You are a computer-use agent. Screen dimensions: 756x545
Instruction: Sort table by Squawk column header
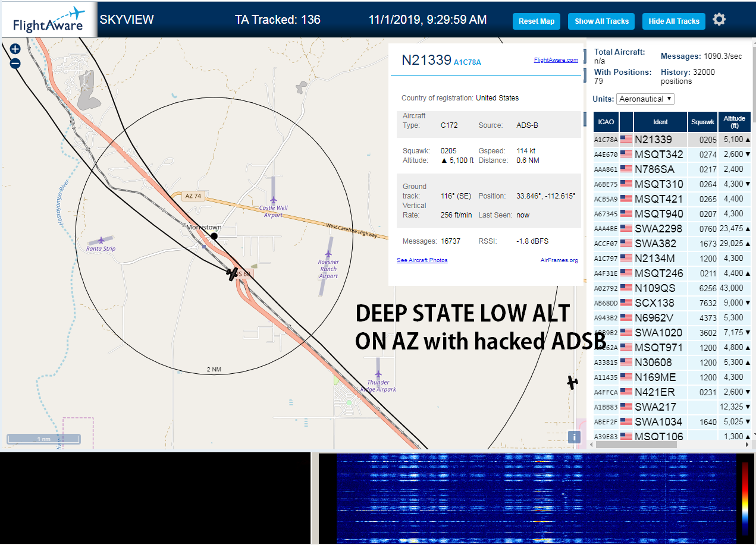pos(702,122)
